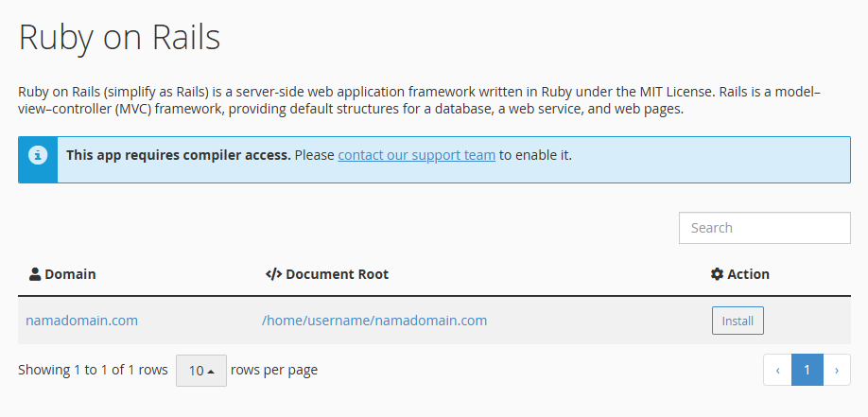The height and width of the screenshot is (417, 868).
Task: Sort by the Domain column header text
Action: click(x=70, y=274)
